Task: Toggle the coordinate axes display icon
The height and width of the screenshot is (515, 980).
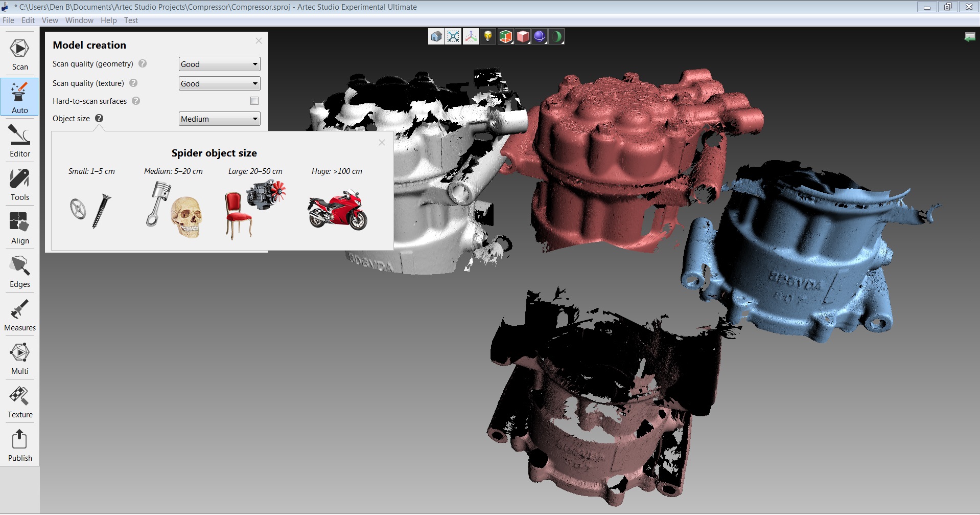Action: 471,36
